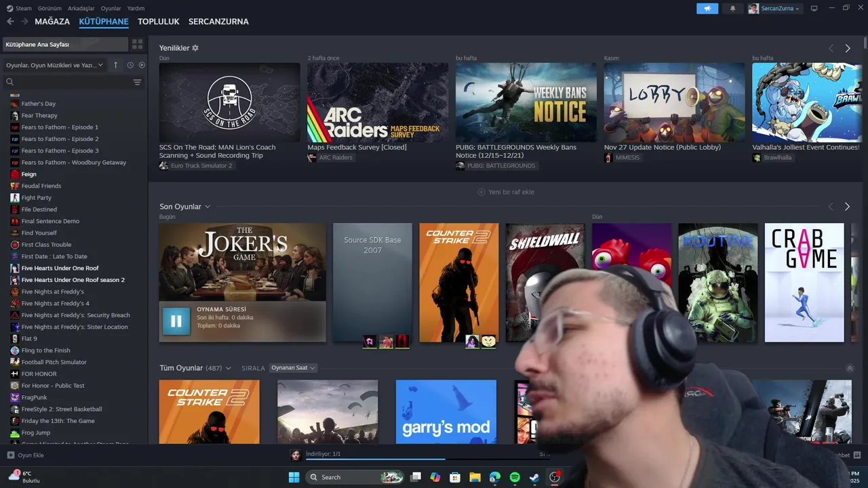The image size is (868, 488).
Task: Open File Explorer from taskbar
Action: [x=475, y=477]
